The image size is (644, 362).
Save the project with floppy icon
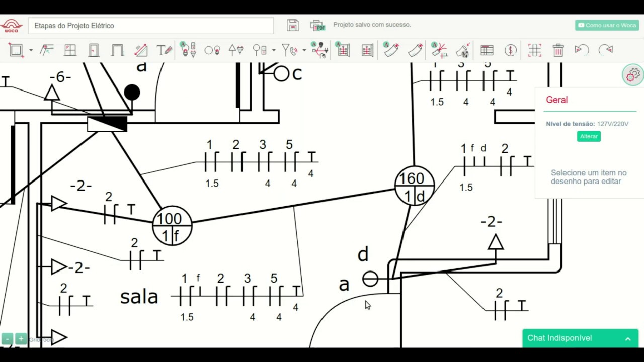(293, 25)
